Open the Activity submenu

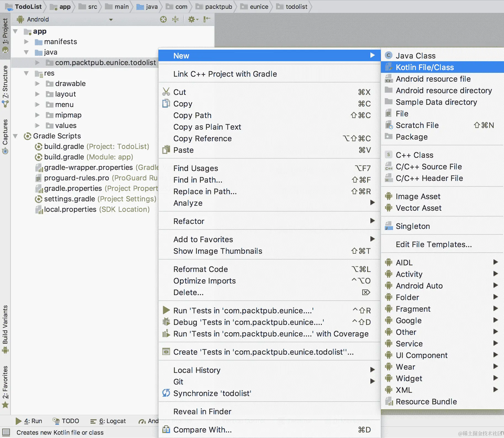(442, 274)
